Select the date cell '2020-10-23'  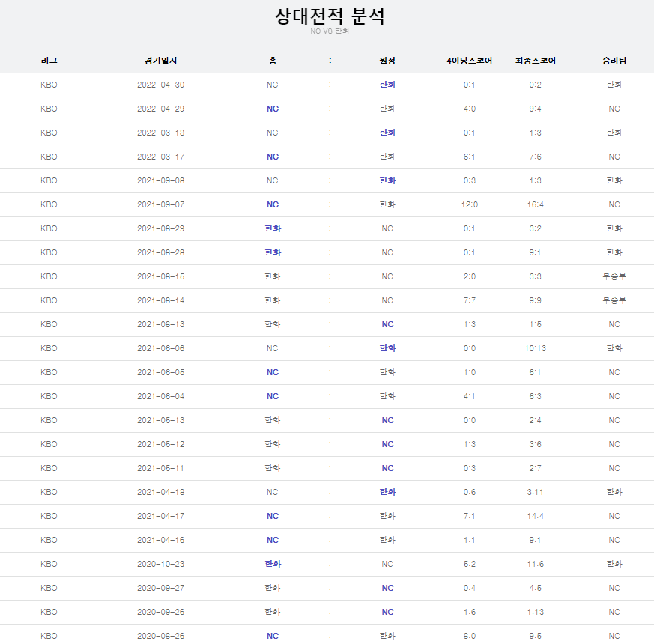(160, 564)
